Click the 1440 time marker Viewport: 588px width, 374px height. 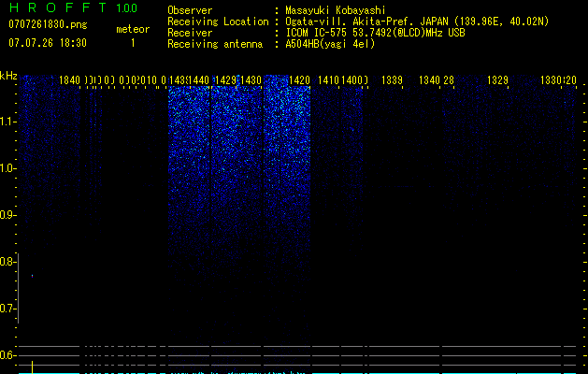(199, 80)
